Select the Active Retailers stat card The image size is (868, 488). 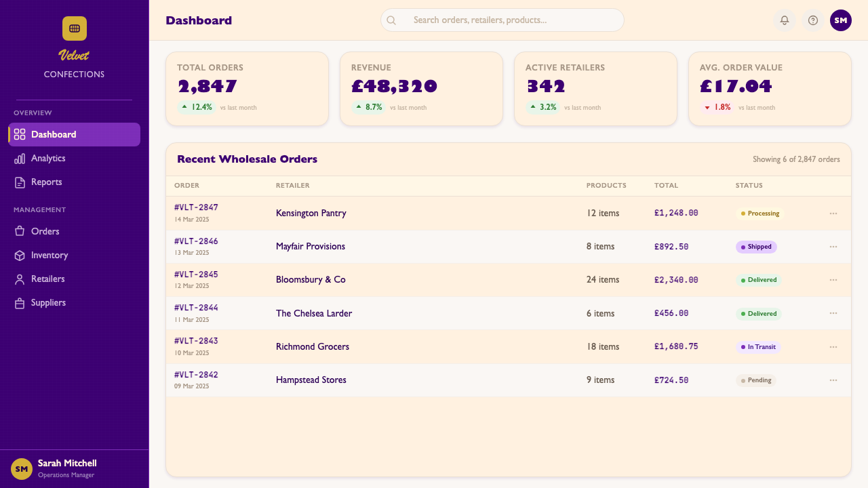tap(595, 89)
